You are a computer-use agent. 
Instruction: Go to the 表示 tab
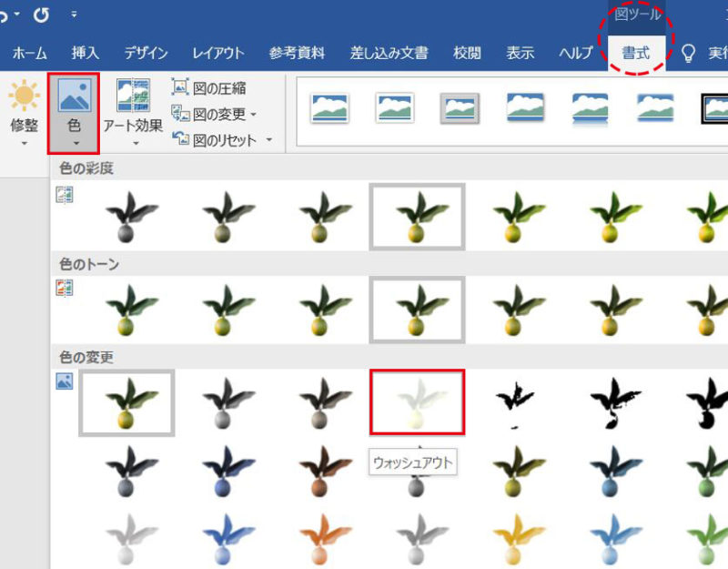point(521,53)
